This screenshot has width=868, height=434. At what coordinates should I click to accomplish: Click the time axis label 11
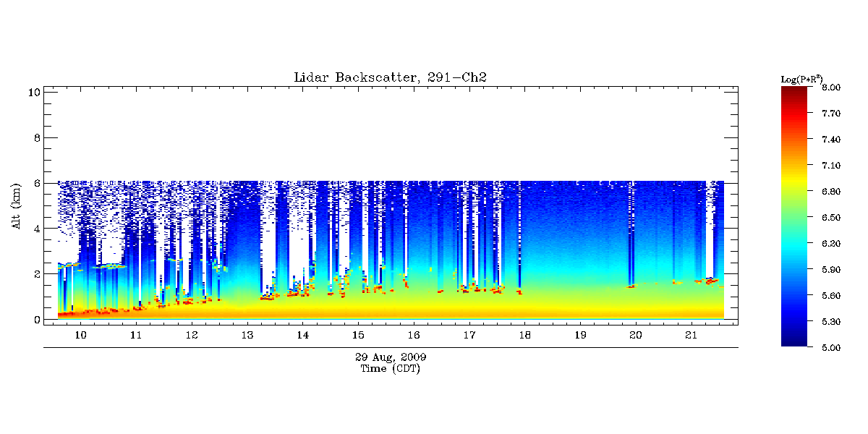point(136,336)
